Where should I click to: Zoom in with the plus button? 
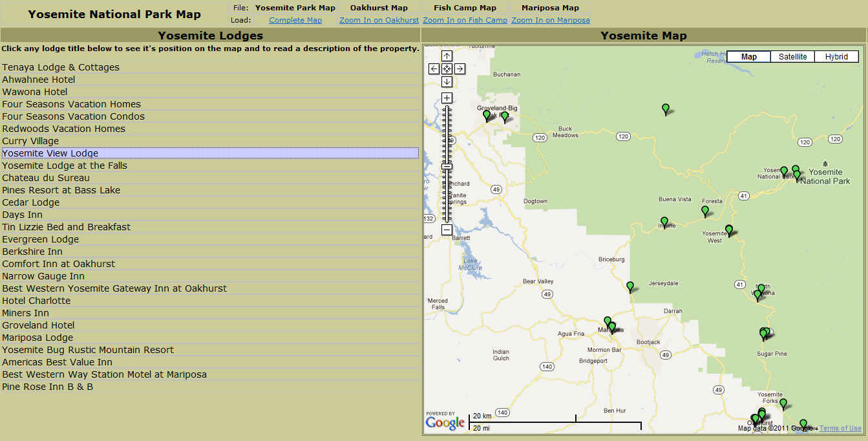pyautogui.click(x=447, y=98)
